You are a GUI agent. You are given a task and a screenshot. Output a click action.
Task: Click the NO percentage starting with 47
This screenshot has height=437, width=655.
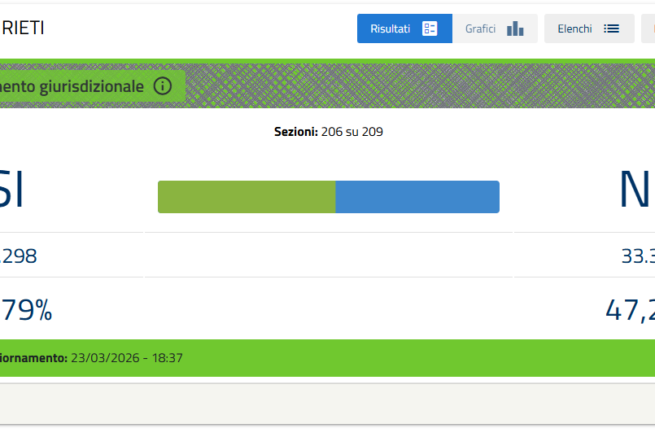(630, 311)
